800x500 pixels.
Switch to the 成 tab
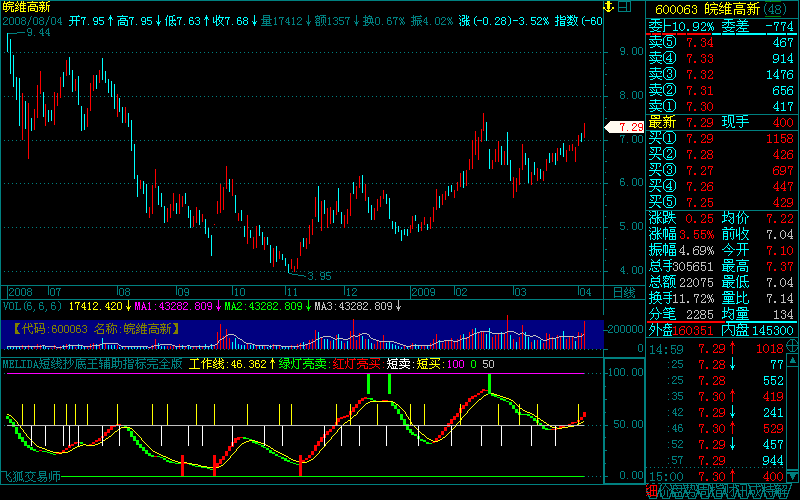coord(758,491)
